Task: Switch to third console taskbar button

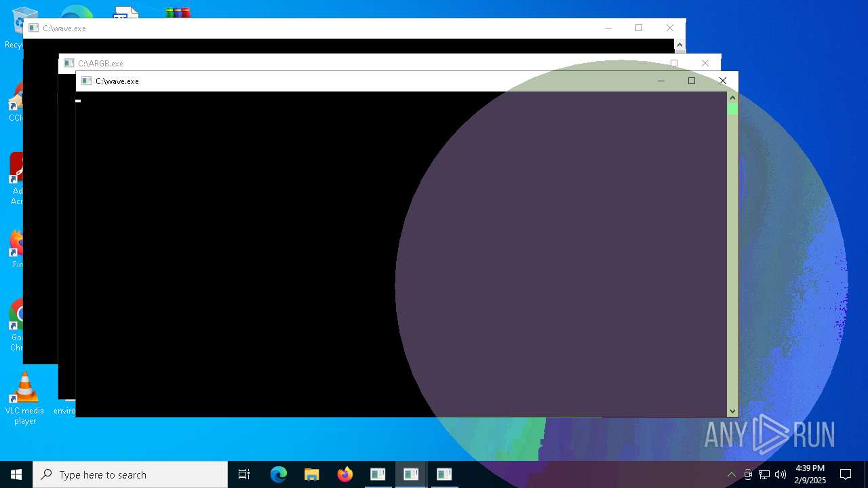Action: tap(444, 474)
